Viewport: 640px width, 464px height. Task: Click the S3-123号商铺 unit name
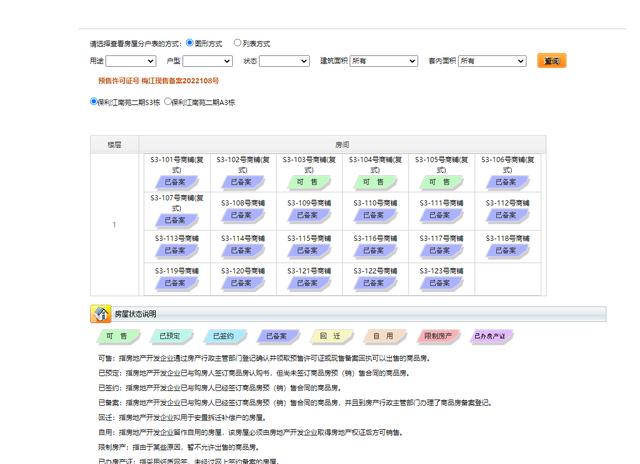coord(441,271)
